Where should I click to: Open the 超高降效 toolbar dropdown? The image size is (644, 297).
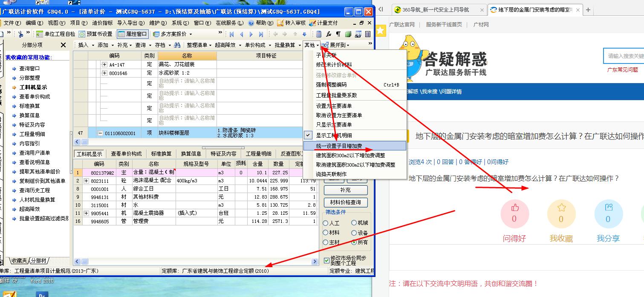click(x=228, y=45)
